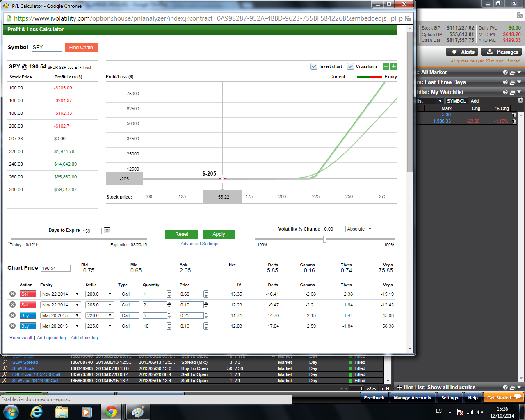Open the volume control in system tray
The height and width of the screenshot is (420, 525).
(x=480, y=412)
